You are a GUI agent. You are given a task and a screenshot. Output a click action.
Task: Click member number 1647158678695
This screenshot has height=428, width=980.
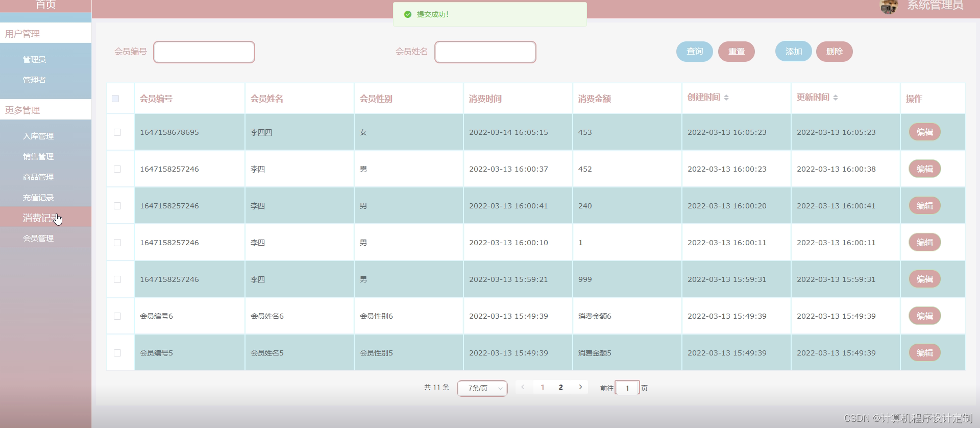pos(169,132)
